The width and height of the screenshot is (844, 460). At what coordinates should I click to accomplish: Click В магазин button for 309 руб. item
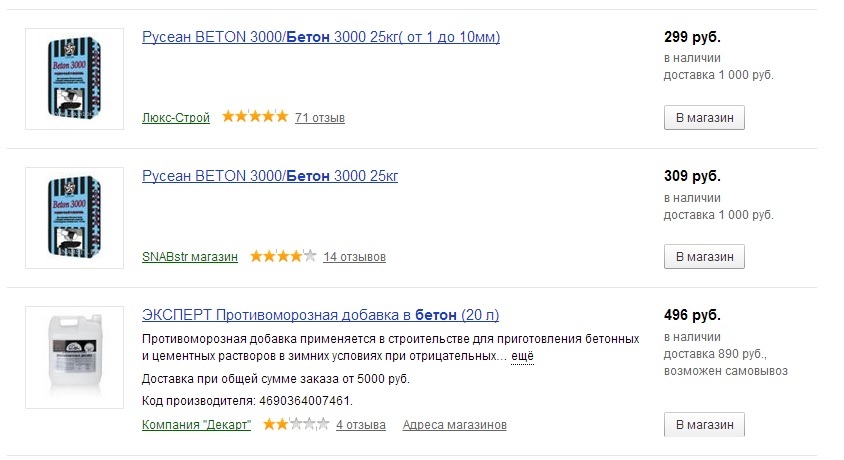(x=704, y=257)
